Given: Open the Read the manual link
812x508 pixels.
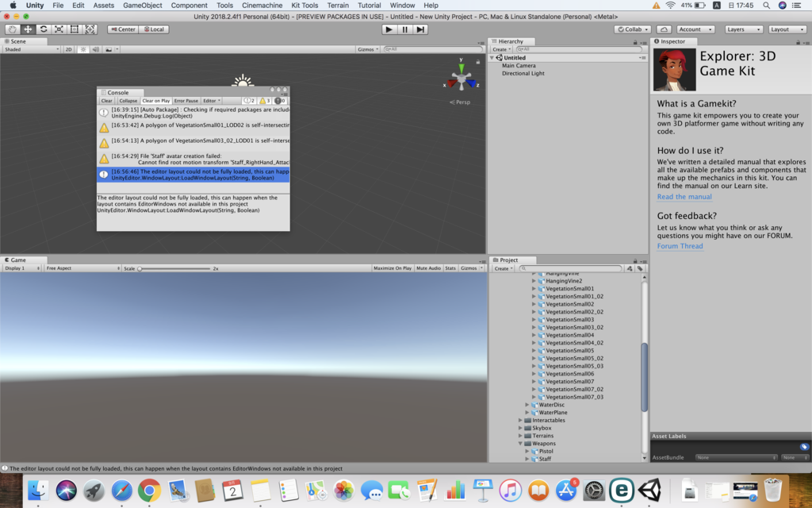Looking at the screenshot, I should [x=684, y=197].
